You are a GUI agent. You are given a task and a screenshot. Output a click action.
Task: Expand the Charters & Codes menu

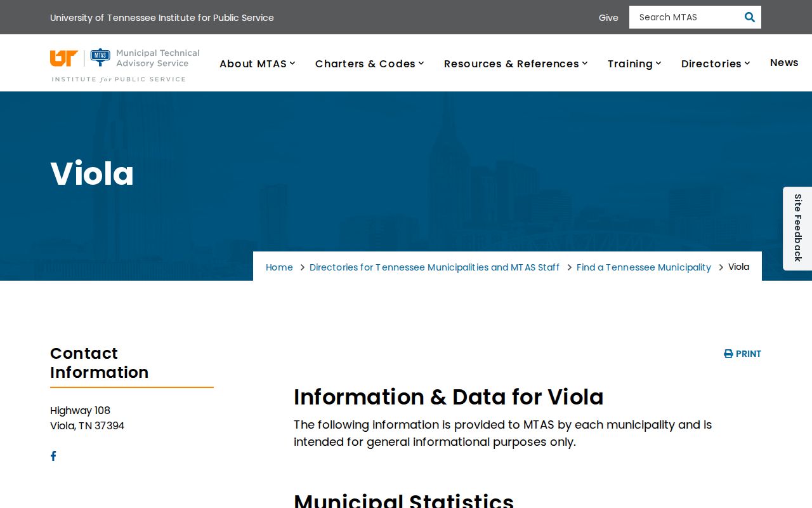tap(370, 63)
